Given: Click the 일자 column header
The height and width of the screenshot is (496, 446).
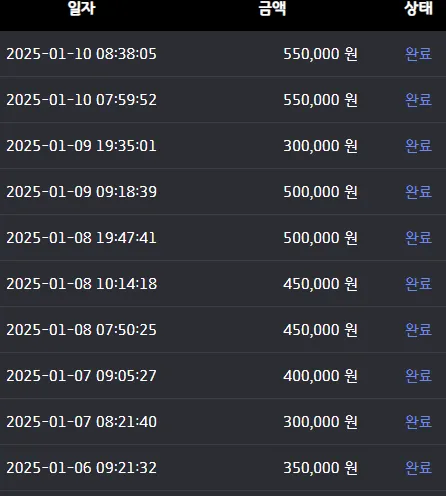Looking at the screenshot, I should tap(82, 8).
